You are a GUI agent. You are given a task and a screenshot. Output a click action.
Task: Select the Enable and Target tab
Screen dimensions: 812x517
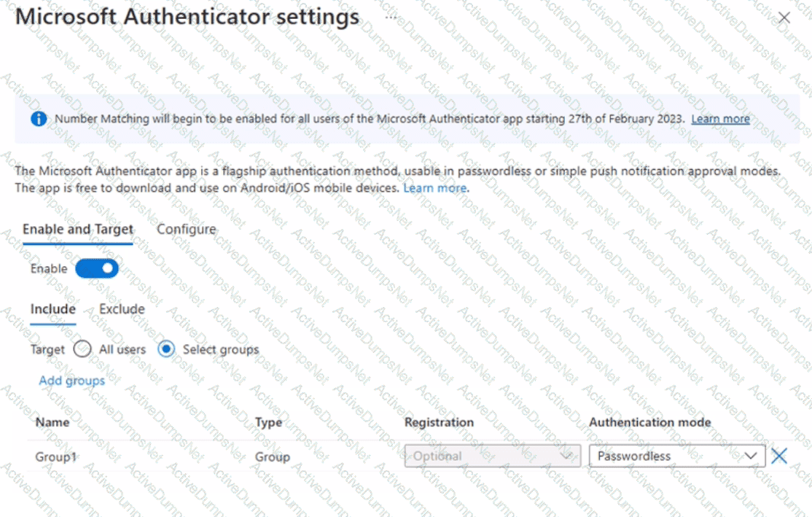(x=78, y=229)
